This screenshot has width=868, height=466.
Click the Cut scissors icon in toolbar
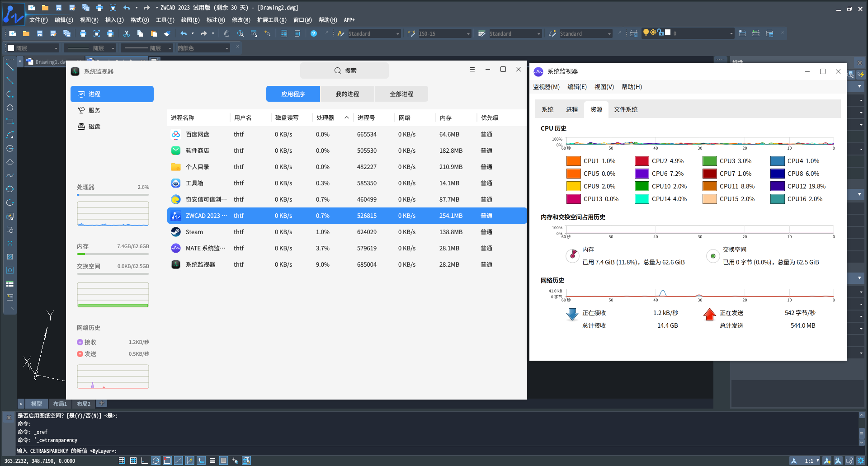pyautogui.click(x=127, y=33)
